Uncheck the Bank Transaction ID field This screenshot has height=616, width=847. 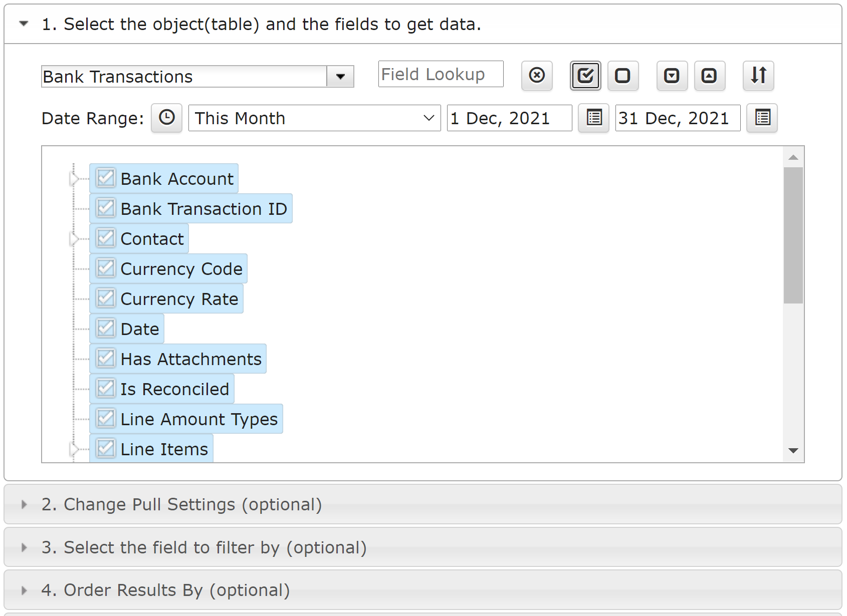[106, 208]
